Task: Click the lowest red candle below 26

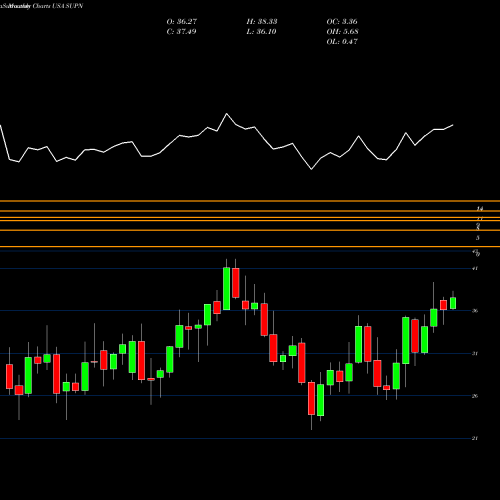Action: pyautogui.click(x=311, y=398)
